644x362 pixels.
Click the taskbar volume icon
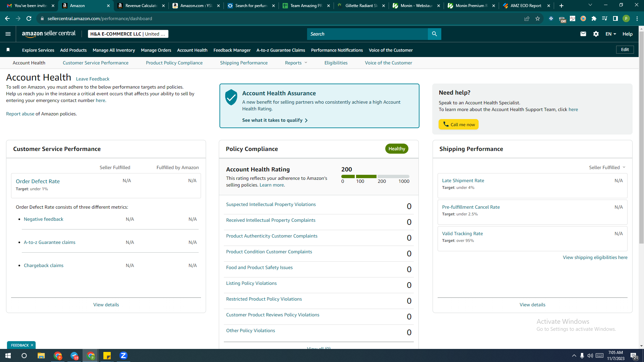click(590, 356)
